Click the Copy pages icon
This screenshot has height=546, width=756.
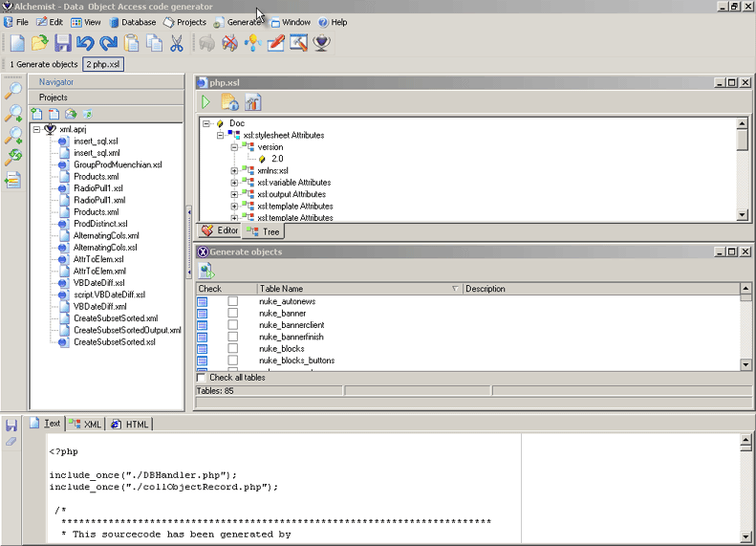click(x=154, y=43)
